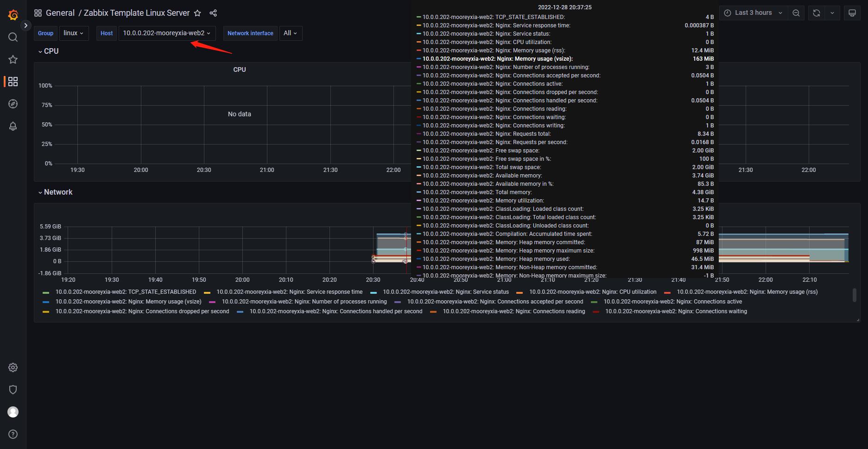
Task: Toggle the Nginx: Connections active legend series
Action: (x=673, y=302)
